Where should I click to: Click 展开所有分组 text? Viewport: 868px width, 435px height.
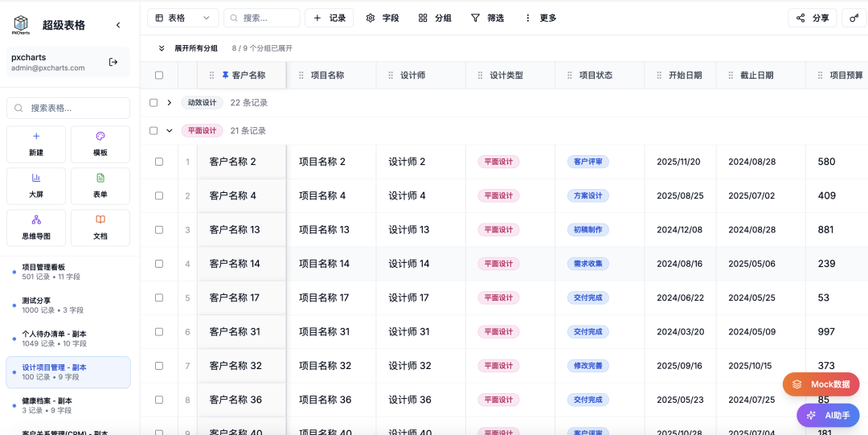(196, 48)
